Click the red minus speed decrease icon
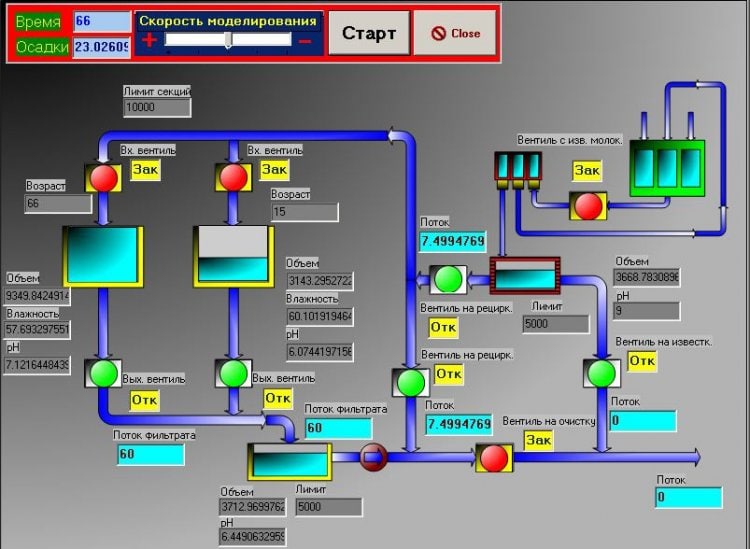 tap(305, 42)
